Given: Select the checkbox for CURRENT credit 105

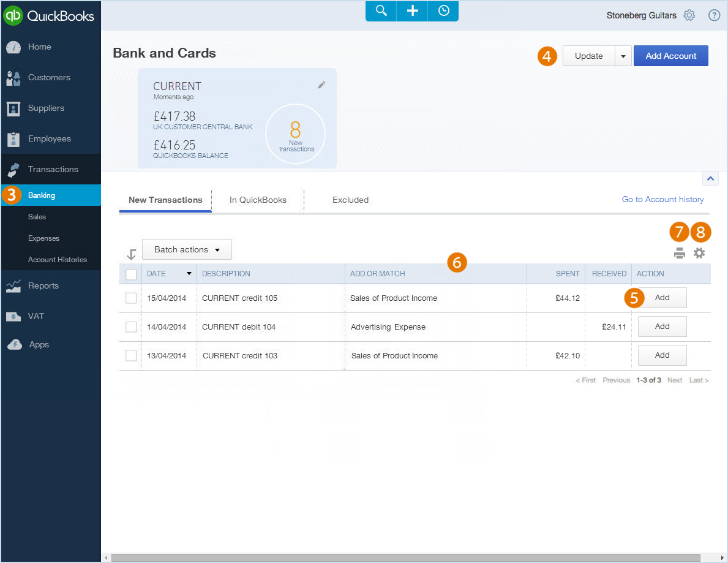Looking at the screenshot, I should click(130, 298).
